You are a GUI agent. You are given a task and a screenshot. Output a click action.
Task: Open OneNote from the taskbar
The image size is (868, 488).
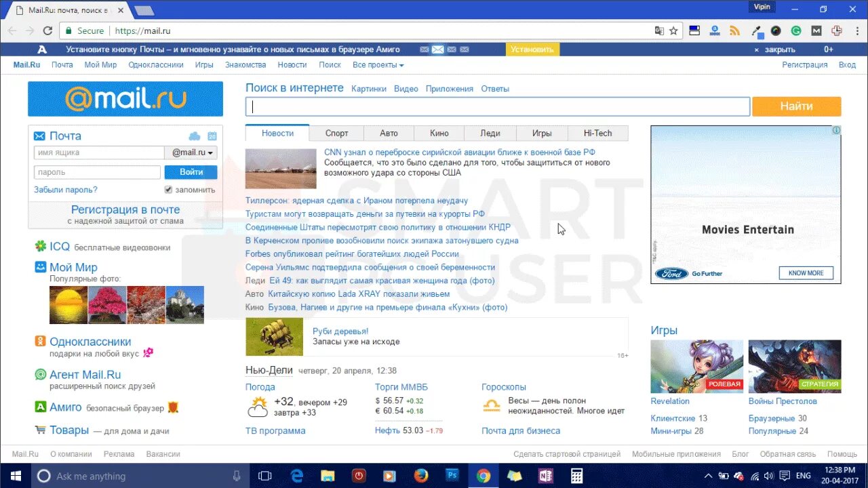545,476
